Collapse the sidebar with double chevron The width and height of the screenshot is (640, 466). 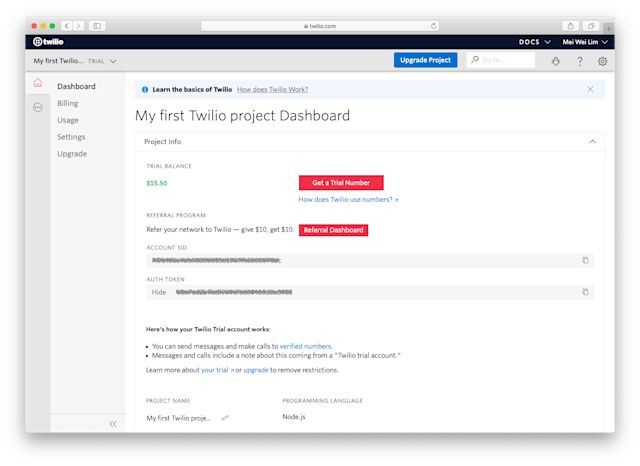point(113,424)
